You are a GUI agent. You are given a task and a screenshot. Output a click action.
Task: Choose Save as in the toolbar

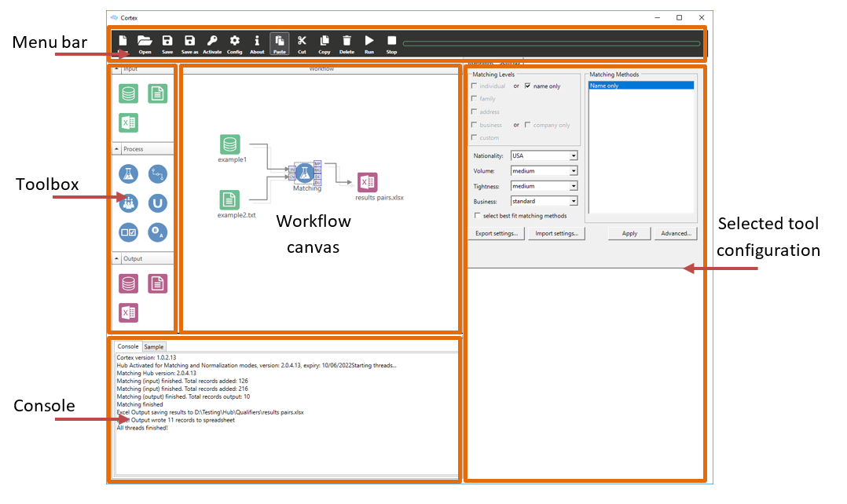pos(189,43)
